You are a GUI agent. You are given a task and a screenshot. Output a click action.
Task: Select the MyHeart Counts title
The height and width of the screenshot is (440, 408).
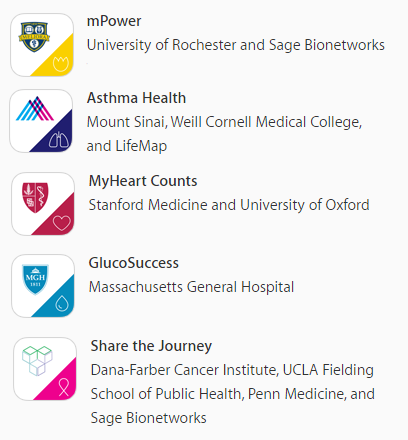pos(143,181)
